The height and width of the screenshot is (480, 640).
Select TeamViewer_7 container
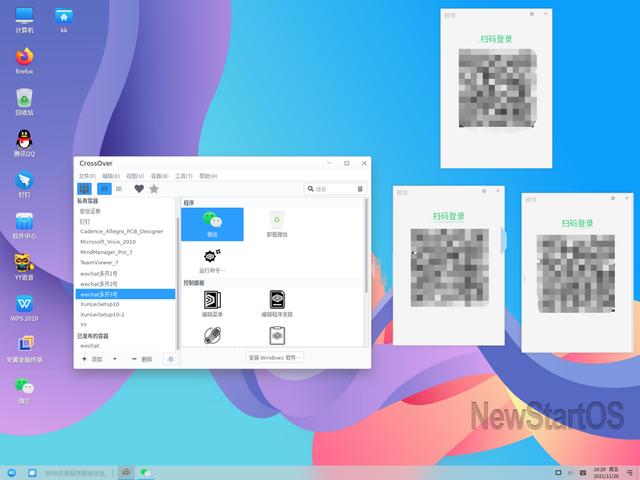[125, 262]
